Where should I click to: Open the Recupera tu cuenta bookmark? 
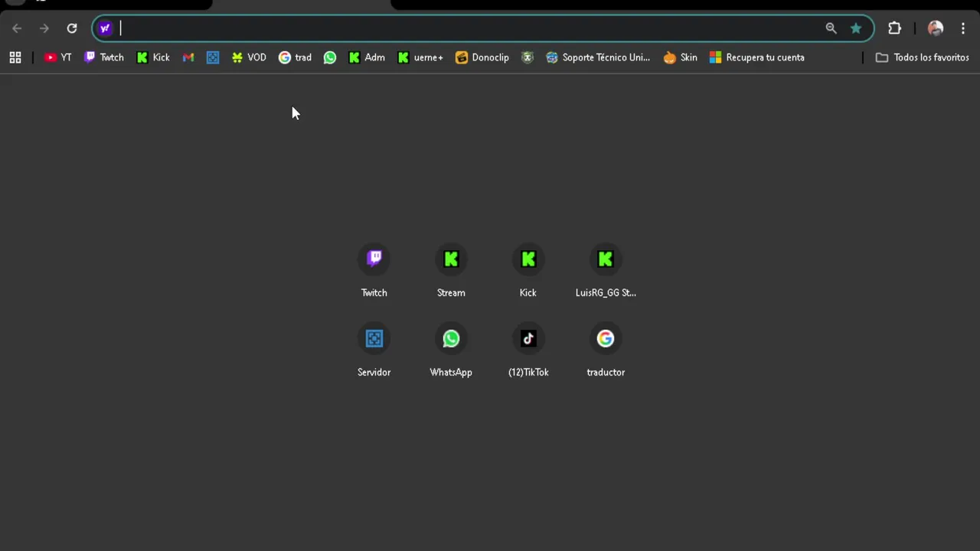click(757, 57)
